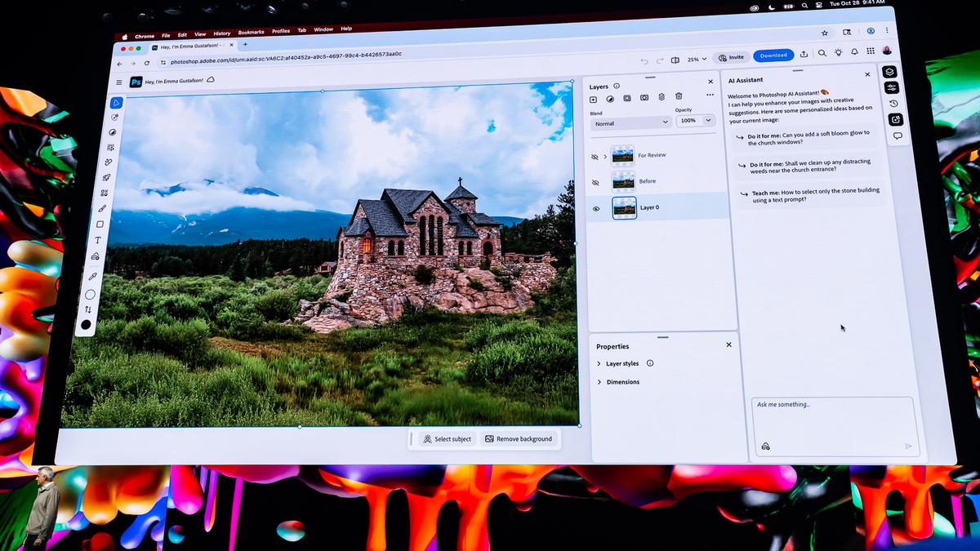Open the hamburger menu beside Ps logo

pyautogui.click(x=119, y=82)
